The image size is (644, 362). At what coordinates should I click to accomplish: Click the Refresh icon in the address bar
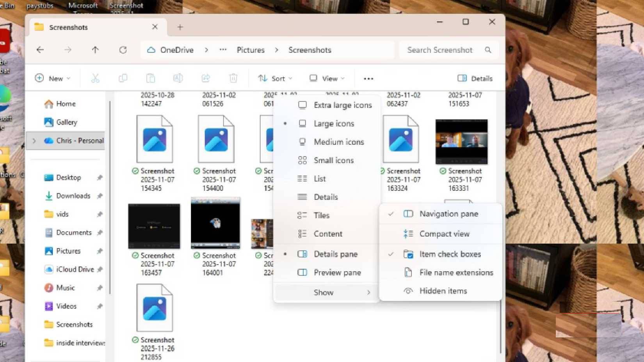[x=123, y=50]
